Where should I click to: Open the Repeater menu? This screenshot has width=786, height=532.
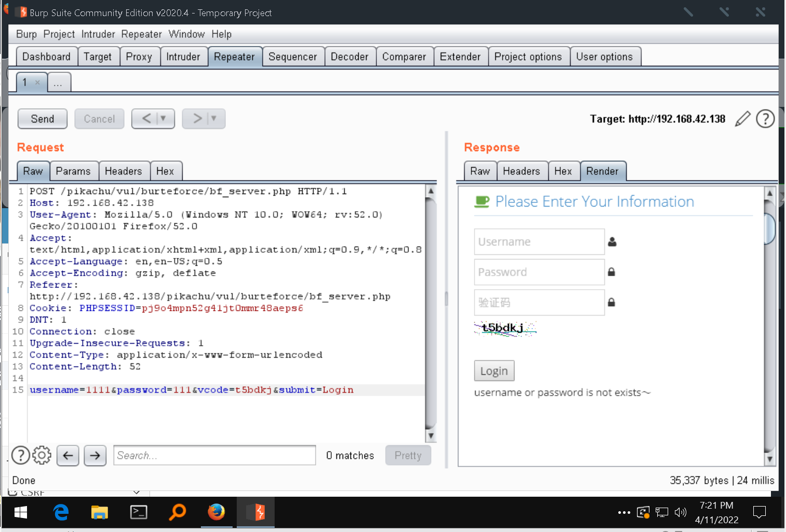point(142,34)
